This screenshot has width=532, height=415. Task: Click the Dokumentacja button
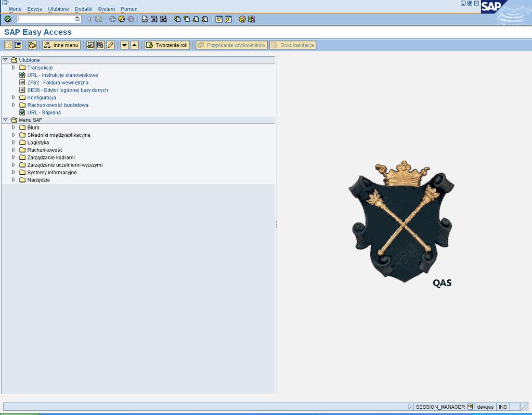293,45
